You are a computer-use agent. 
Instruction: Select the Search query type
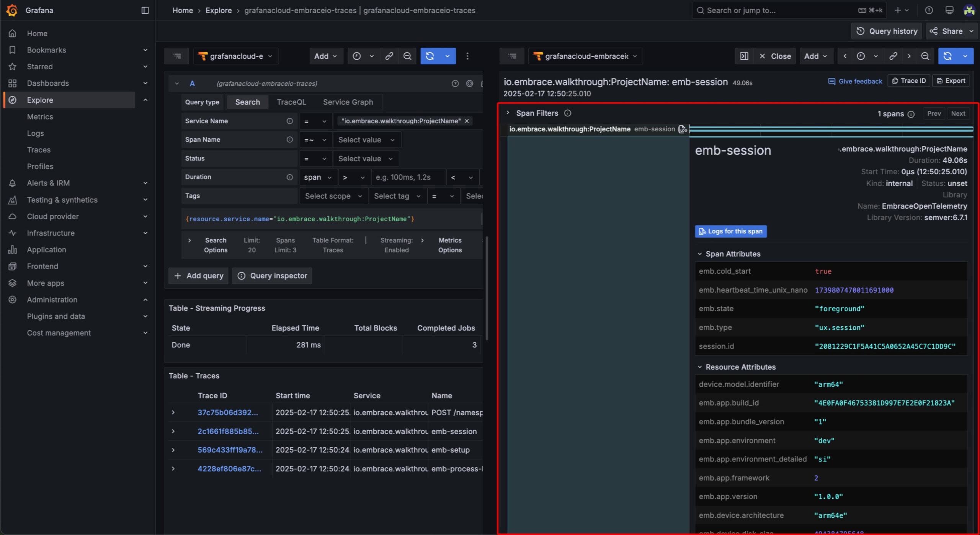[x=247, y=102]
